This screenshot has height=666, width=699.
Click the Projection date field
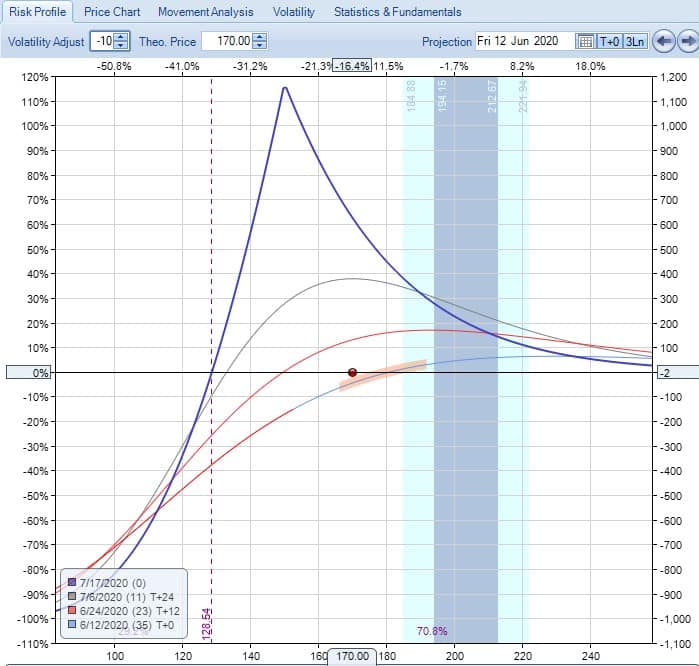(x=525, y=41)
